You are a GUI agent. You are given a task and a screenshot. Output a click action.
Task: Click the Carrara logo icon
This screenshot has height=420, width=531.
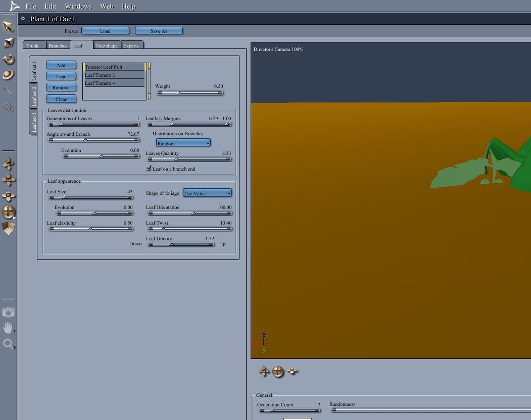click(14, 6)
